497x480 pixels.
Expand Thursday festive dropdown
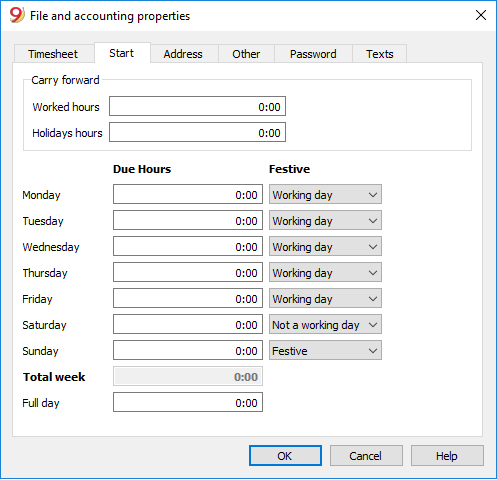tap(325, 272)
